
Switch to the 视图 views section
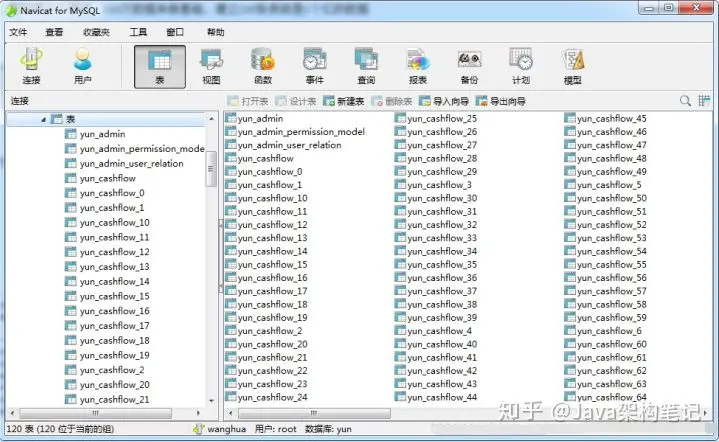pyautogui.click(x=211, y=66)
